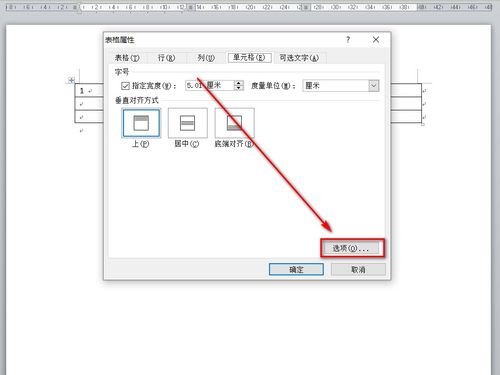
Task: Switch to the Table tab
Action: pyautogui.click(x=127, y=58)
